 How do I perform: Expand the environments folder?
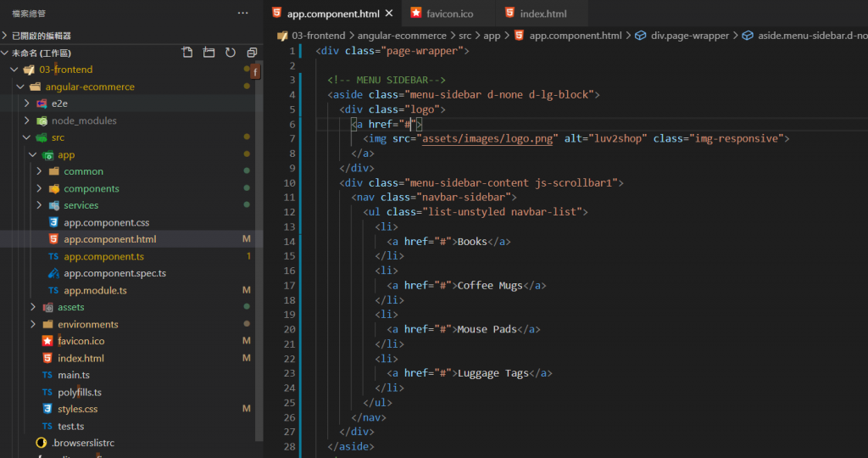tap(33, 324)
